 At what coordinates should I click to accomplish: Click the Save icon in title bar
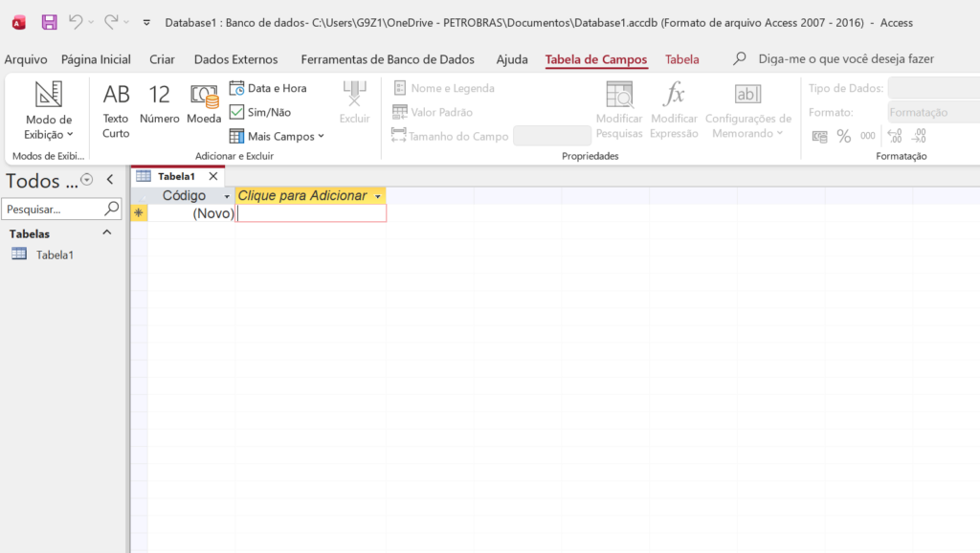pyautogui.click(x=49, y=21)
